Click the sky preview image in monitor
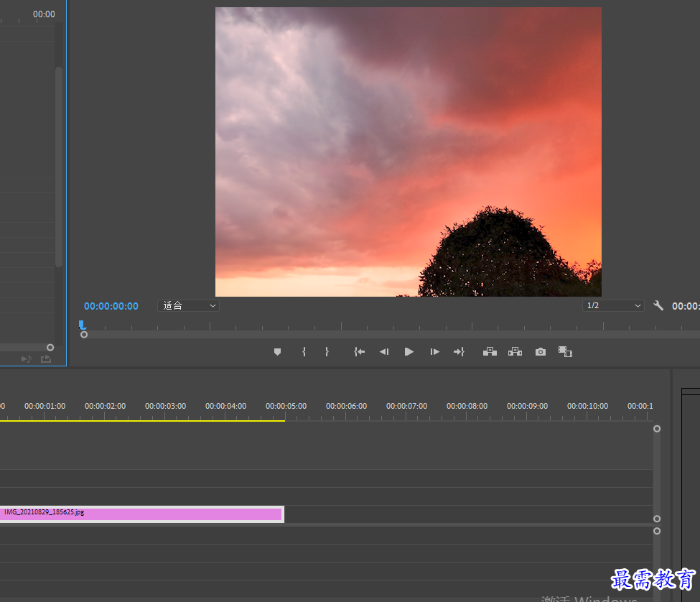The width and height of the screenshot is (700, 602). (x=408, y=152)
